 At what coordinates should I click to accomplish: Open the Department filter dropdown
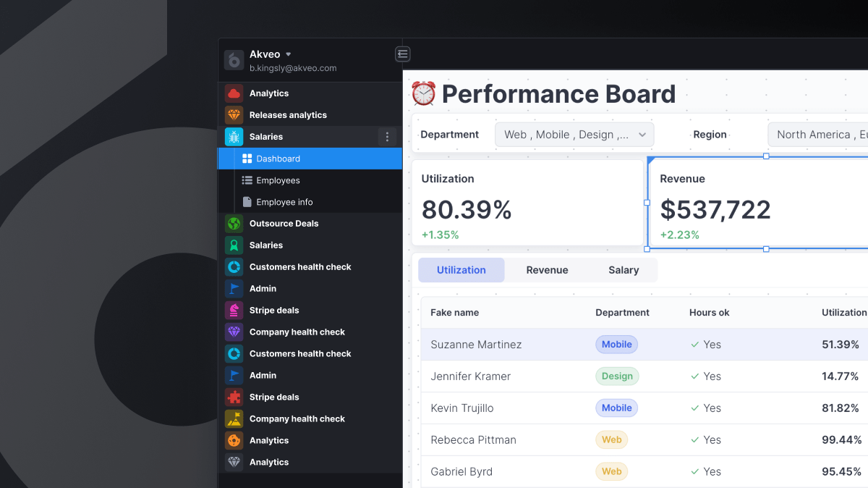point(574,134)
